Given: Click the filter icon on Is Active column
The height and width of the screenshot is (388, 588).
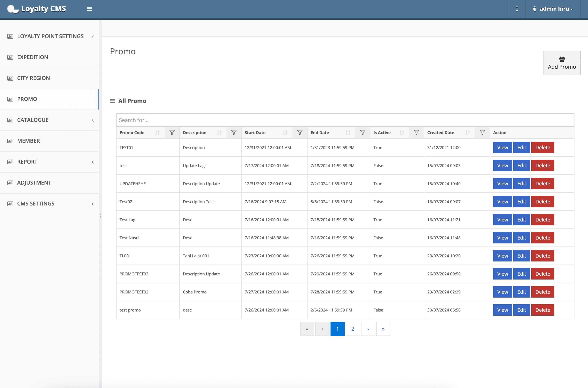Looking at the screenshot, I should (x=417, y=132).
